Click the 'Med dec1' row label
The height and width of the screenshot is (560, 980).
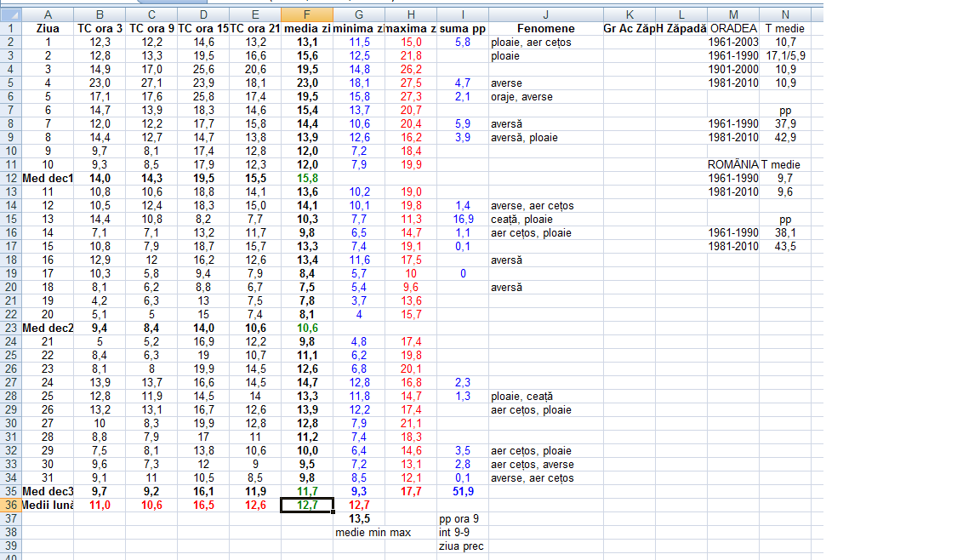(x=48, y=178)
